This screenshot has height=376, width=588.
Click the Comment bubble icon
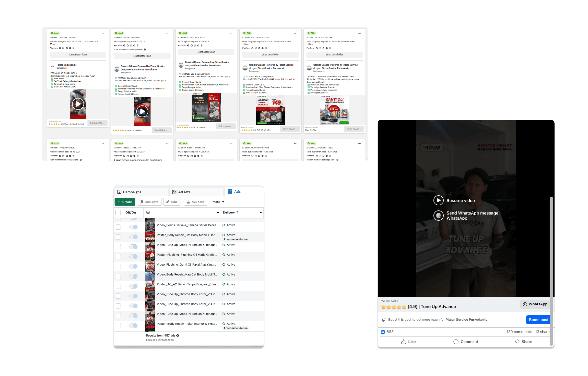456,342
